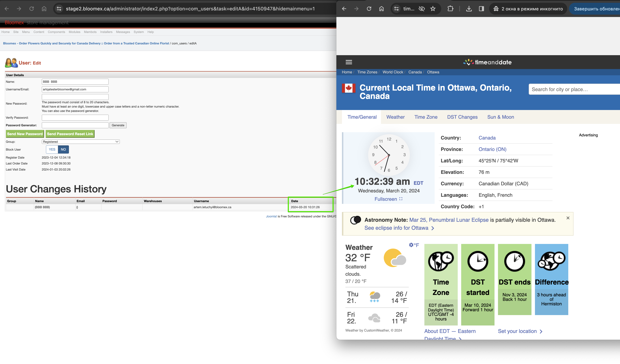Click the scattered clouds weather icon

[x=395, y=258]
